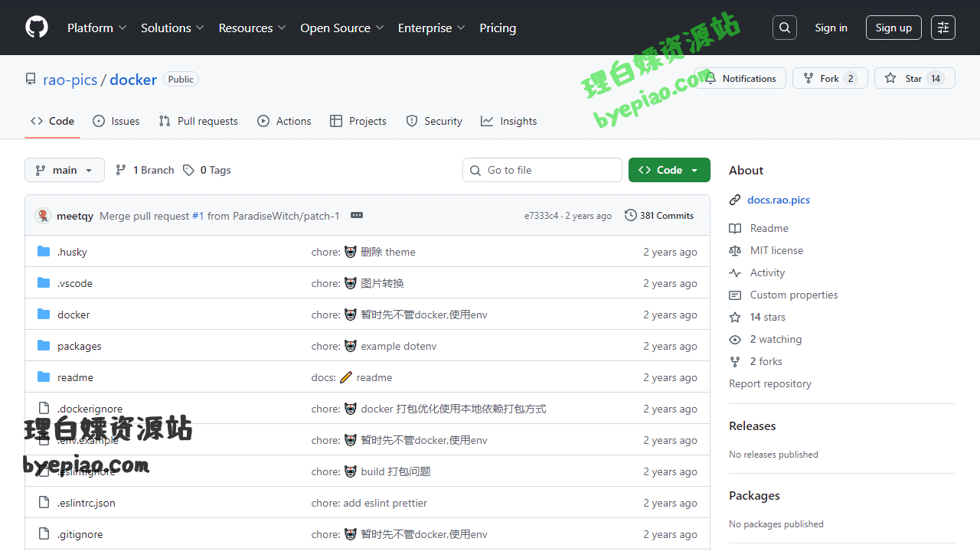Open the pull request #1 link
The width and height of the screenshot is (980, 551).
pos(198,216)
